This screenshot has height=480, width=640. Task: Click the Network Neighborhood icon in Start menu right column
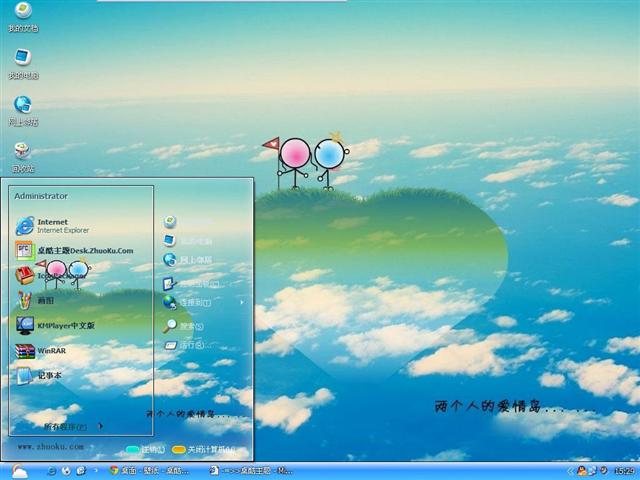(x=170, y=260)
